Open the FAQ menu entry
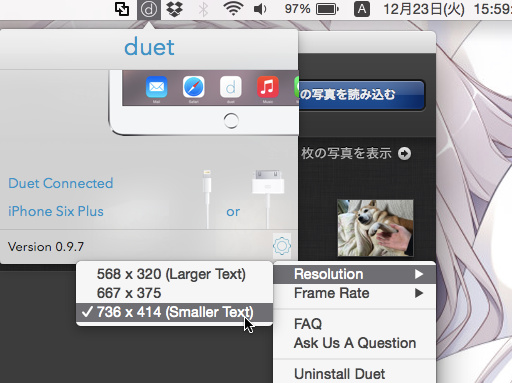Viewport: 512px width, 383px height. click(355, 324)
